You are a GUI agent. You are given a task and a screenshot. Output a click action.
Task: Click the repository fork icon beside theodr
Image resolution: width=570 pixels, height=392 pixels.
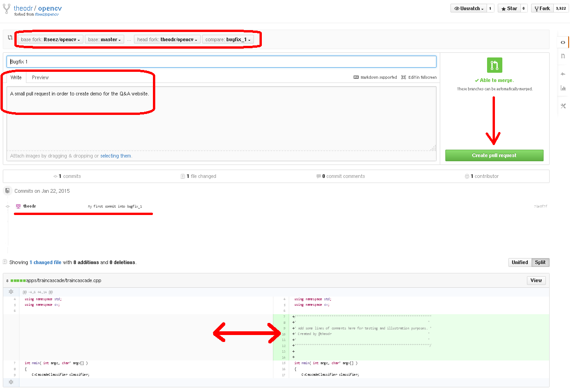coord(6,9)
